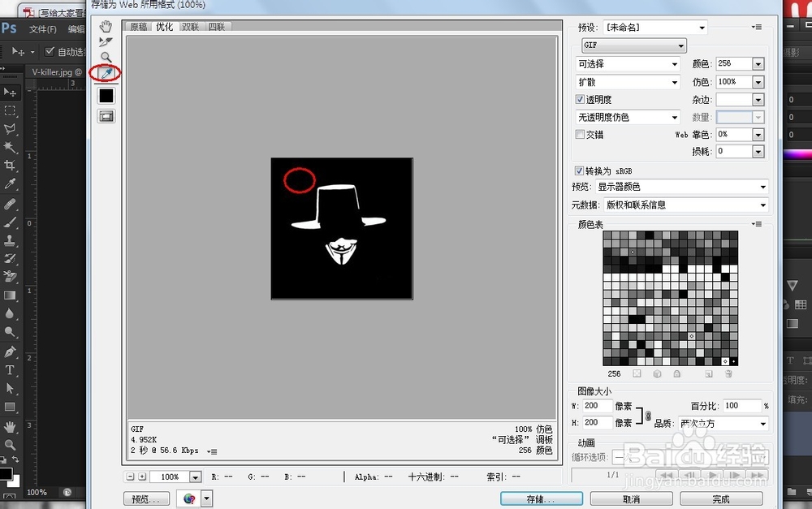This screenshot has width=812, height=509.
Task: Click the new color icon below color table
Action: coord(708,374)
